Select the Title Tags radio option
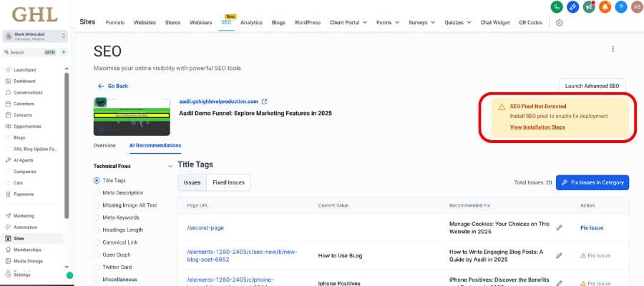 (x=97, y=181)
